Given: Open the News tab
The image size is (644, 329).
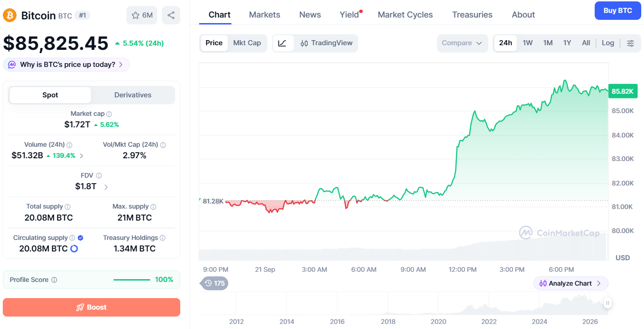Looking at the screenshot, I should 310,15.
